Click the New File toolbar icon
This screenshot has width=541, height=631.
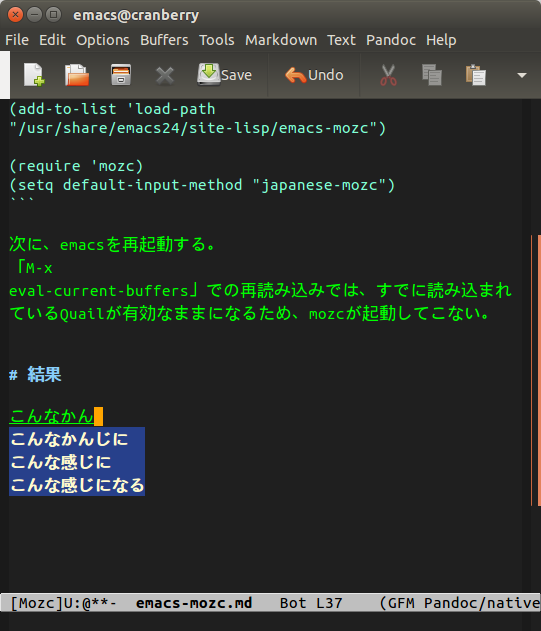coord(34,75)
